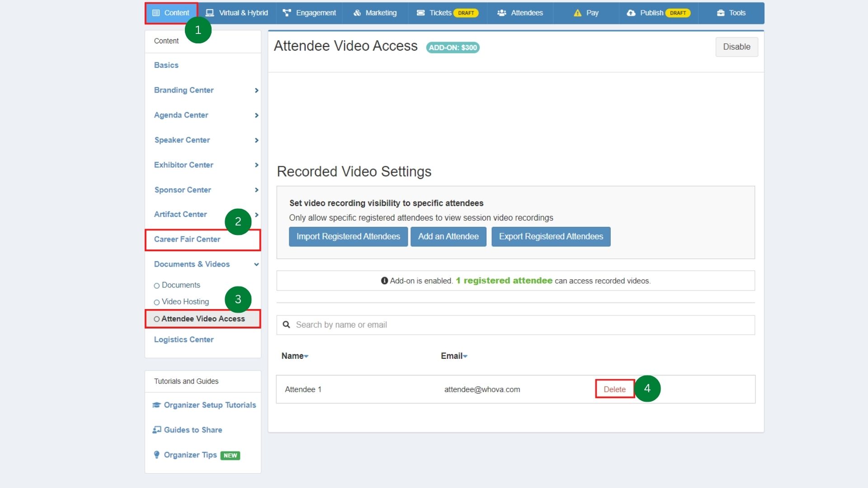The image size is (868, 488).
Task: Collapse the Documents & Videos section
Action: 256,264
